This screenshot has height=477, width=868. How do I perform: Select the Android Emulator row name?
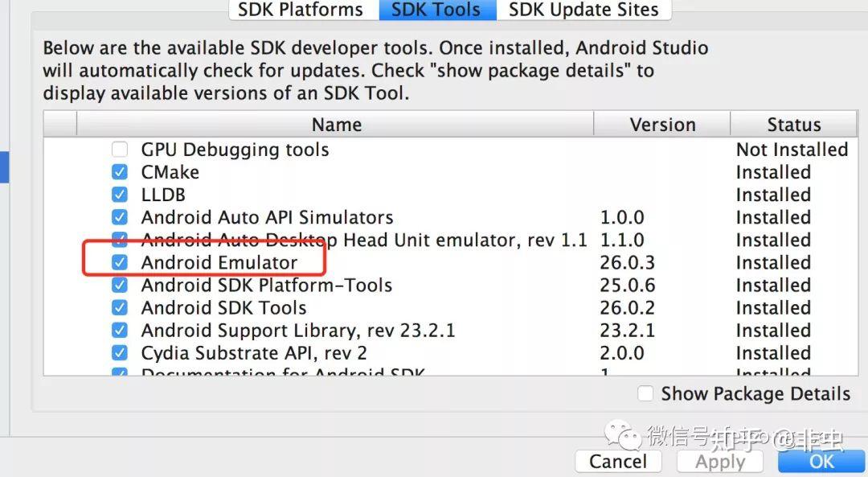click(219, 262)
